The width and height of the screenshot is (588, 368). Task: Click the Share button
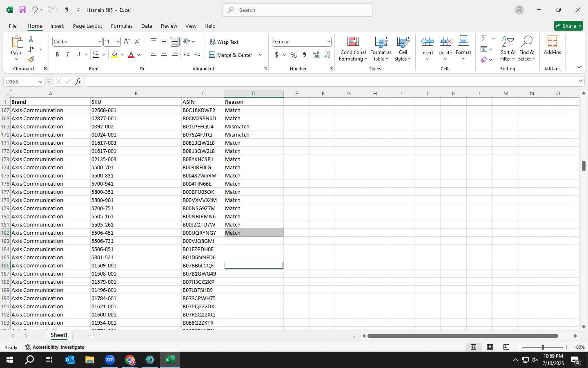[x=568, y=26]
